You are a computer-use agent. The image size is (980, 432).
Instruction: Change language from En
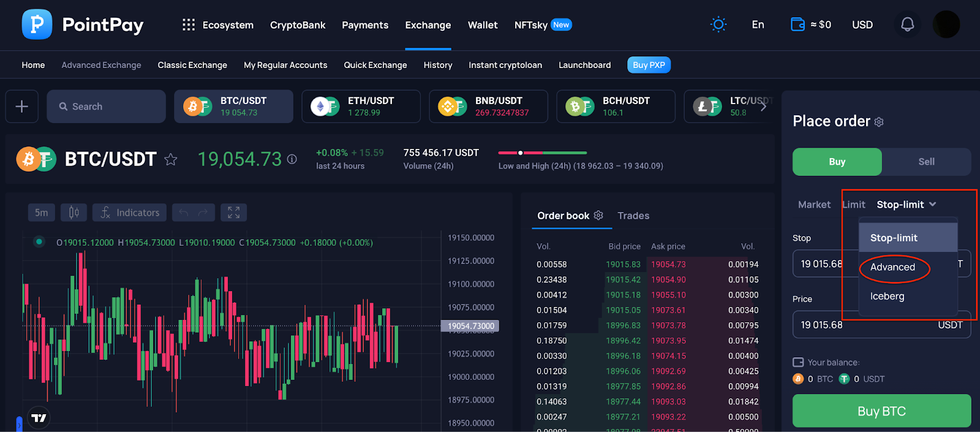(x=758, y=25)
